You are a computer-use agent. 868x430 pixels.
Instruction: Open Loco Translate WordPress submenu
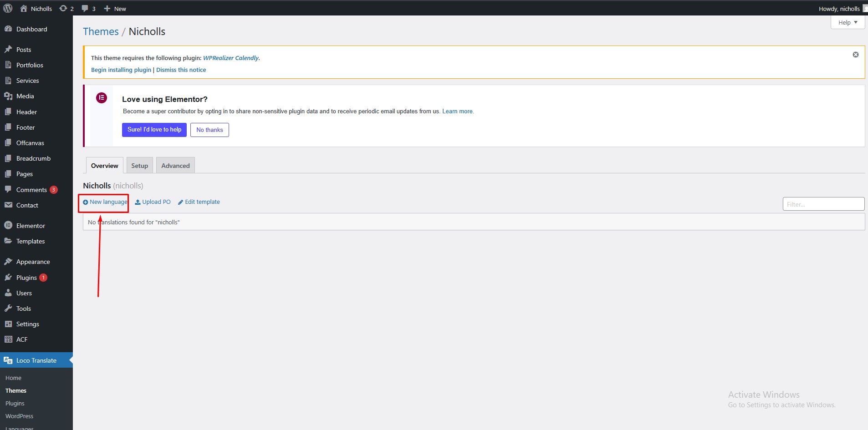[x=20, y=416]
